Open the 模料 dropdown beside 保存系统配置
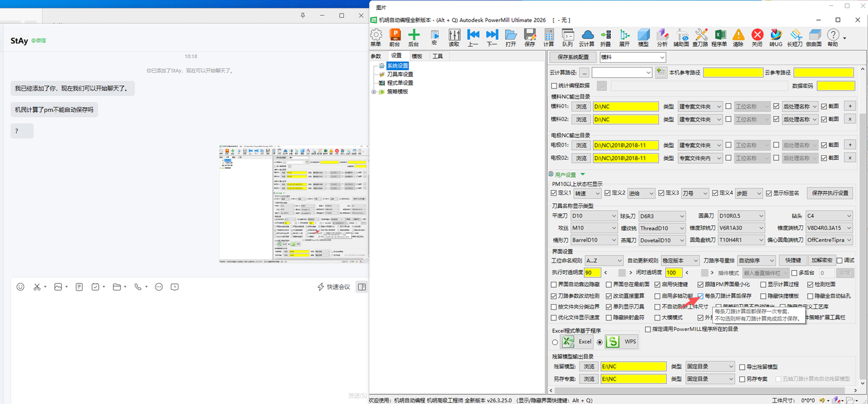The height and width of the screenshot is (404, 868). pos(633,57)
